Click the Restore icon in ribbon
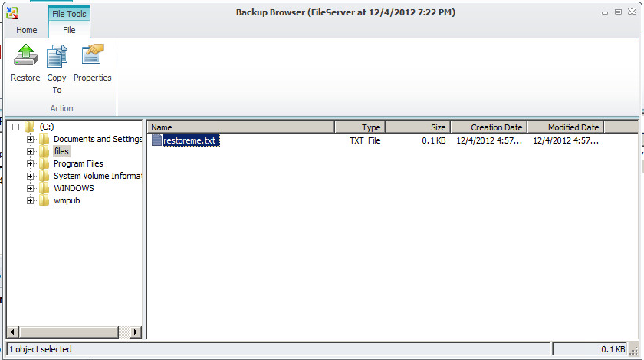This screenshot has height=360, width=644. [26, 55]
